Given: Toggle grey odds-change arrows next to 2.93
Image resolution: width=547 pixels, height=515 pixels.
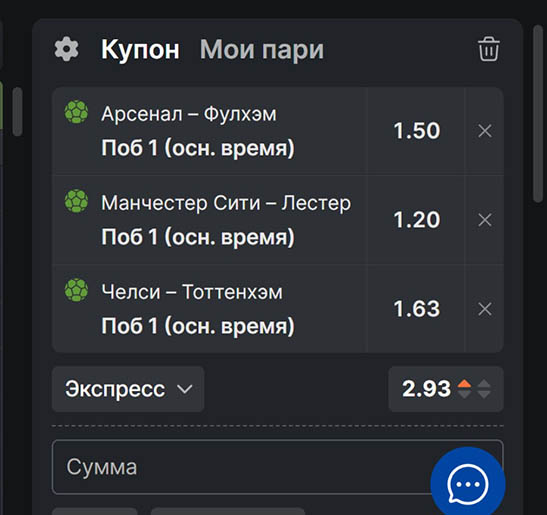Looking at the screenshot, I should pos(484,389).
